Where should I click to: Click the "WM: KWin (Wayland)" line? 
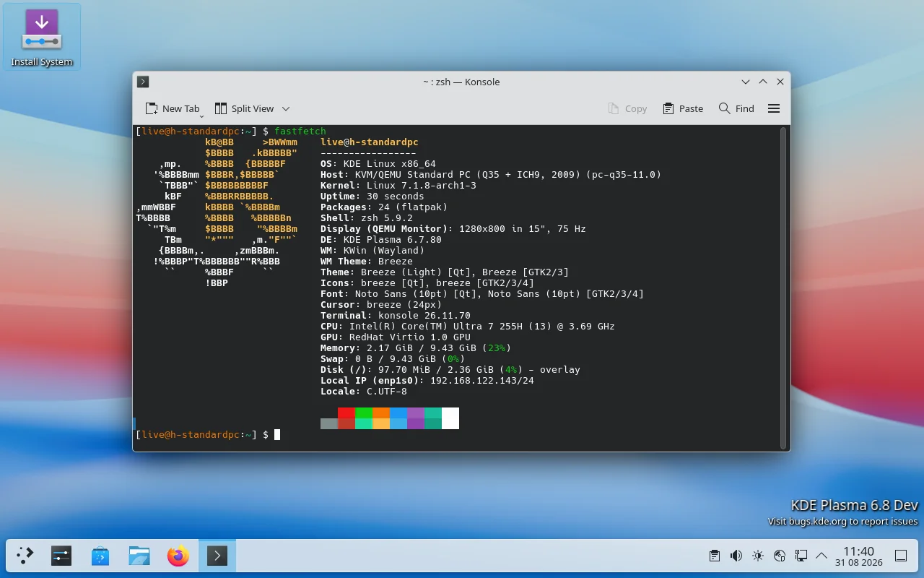click(372, 251)
